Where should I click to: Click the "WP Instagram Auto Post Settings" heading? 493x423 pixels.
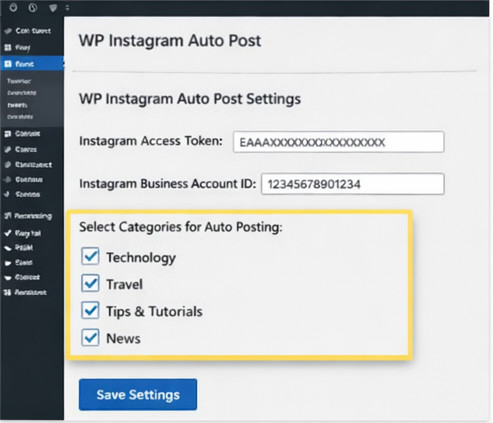tap(190, 99)
